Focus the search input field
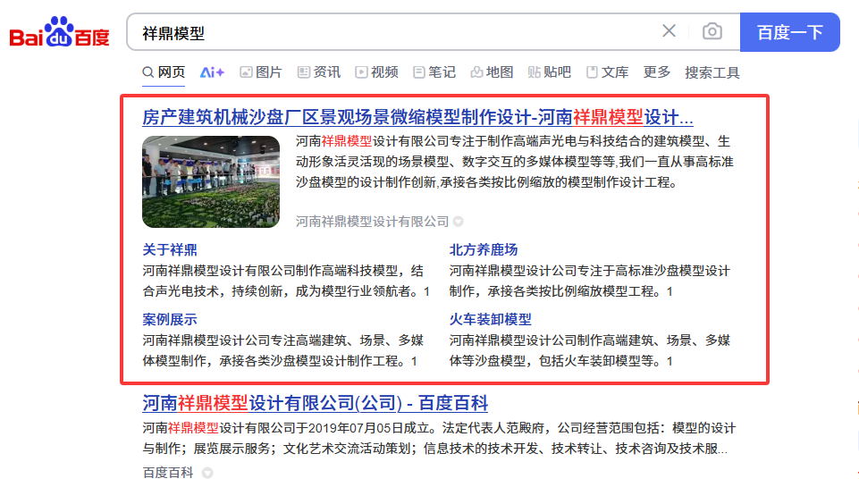The height and width of the screenshot is (504, 859). point(393,32)
